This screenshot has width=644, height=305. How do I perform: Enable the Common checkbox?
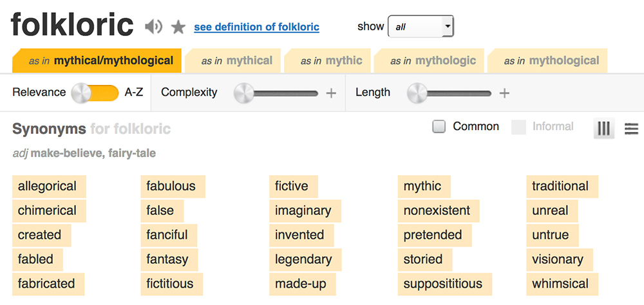point(439,127)
